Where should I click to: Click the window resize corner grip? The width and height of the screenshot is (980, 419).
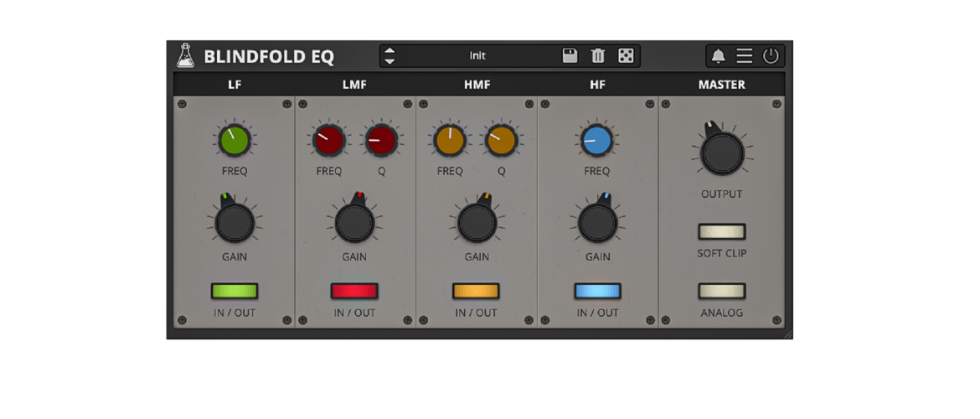[788, 334]
